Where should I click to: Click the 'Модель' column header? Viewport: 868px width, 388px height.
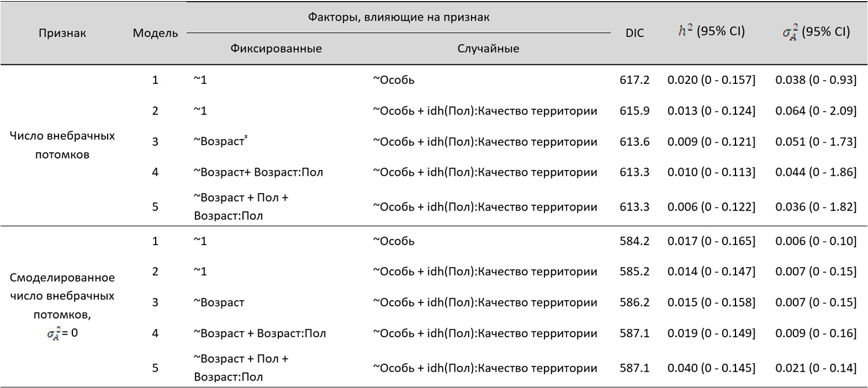[x=155, y=33]
